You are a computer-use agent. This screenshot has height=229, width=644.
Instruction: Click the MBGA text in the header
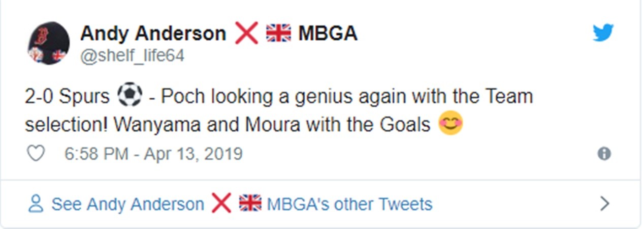point(328,34)
